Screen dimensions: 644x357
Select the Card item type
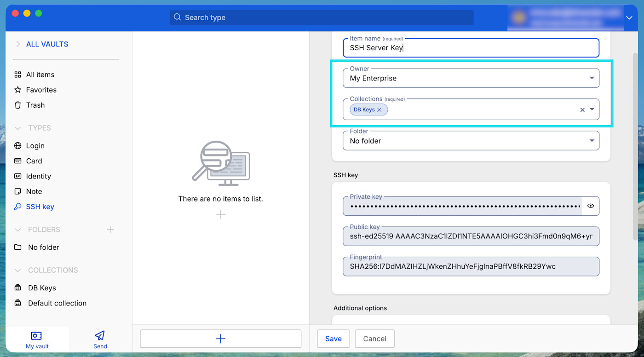click(33, 161)
